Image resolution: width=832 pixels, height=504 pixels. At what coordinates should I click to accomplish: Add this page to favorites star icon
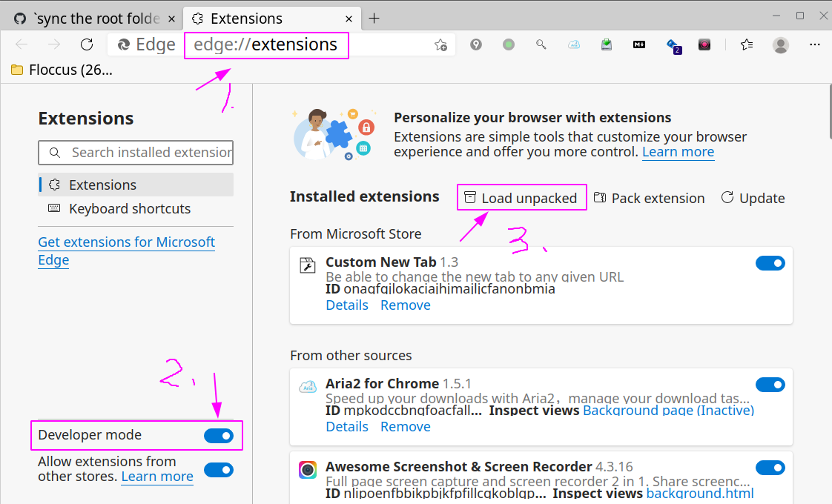440,45
